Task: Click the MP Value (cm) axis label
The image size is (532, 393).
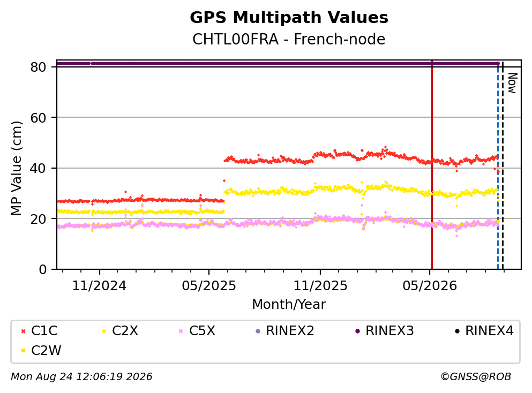Action: click(x=16, y=168)
